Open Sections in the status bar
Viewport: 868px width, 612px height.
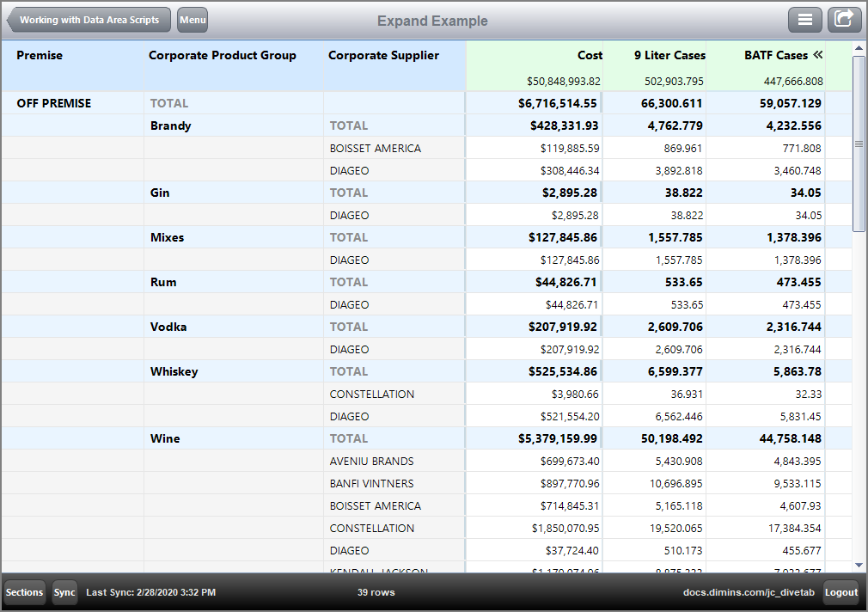24,592
